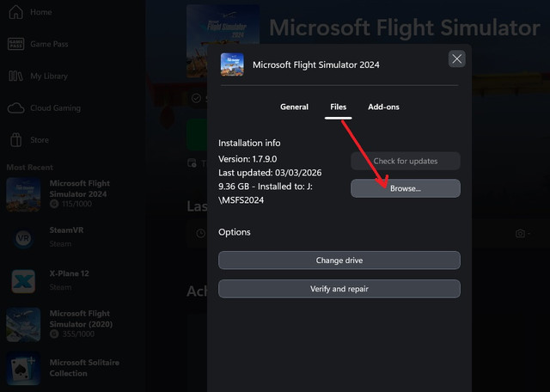
Task: Click the Store label in sidebar
Action: click(x=40, y=139)
